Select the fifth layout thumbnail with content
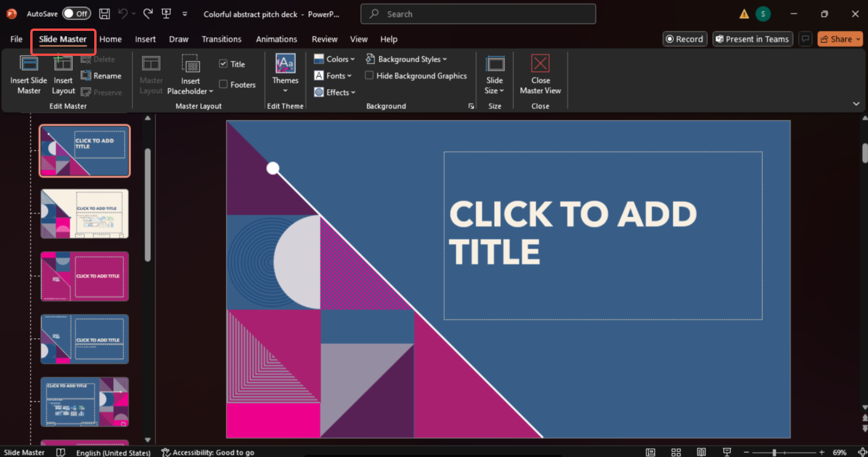Screen dimensions: 868x457 tap(85, 402)
